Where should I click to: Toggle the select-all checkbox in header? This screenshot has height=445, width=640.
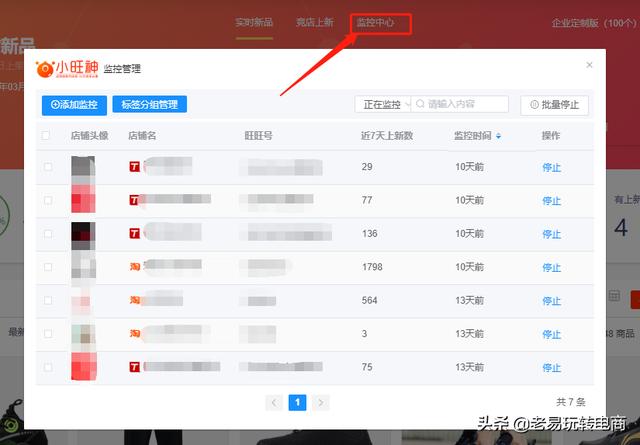pos(46,135)
